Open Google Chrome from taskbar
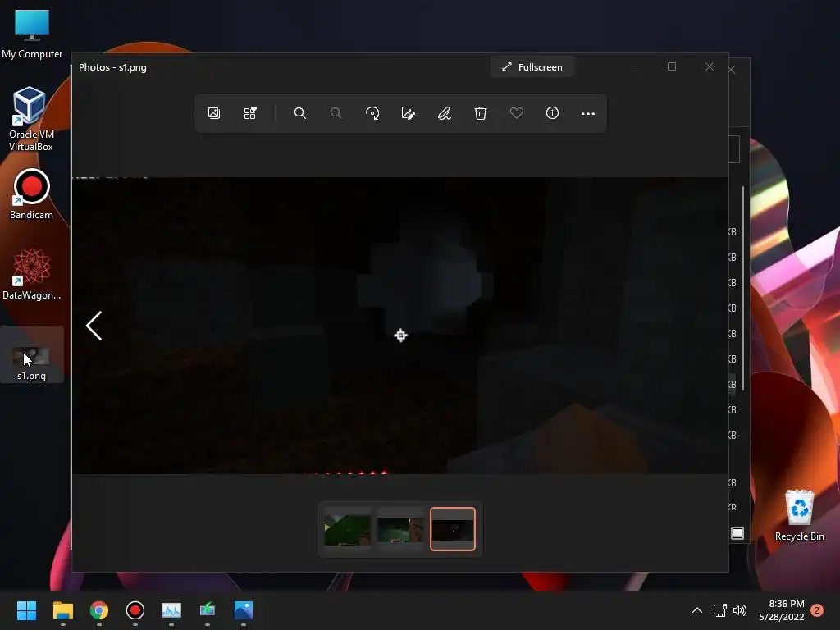The image size is (840, 630). point(99,610)
